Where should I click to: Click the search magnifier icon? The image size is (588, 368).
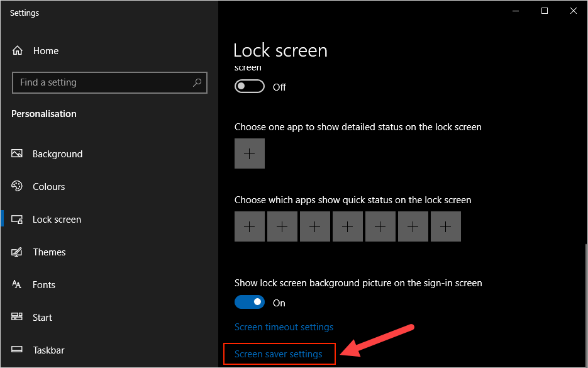(x=197, y=82)
